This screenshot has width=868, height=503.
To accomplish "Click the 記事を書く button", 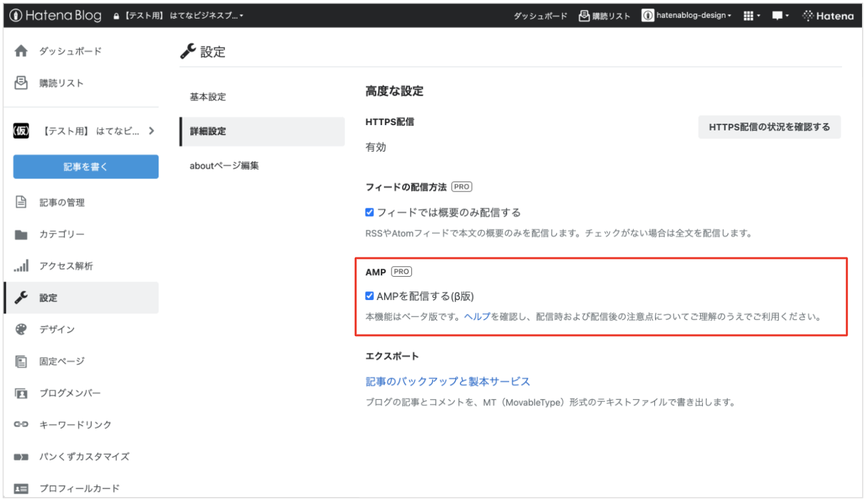I will tap(86, 167).
